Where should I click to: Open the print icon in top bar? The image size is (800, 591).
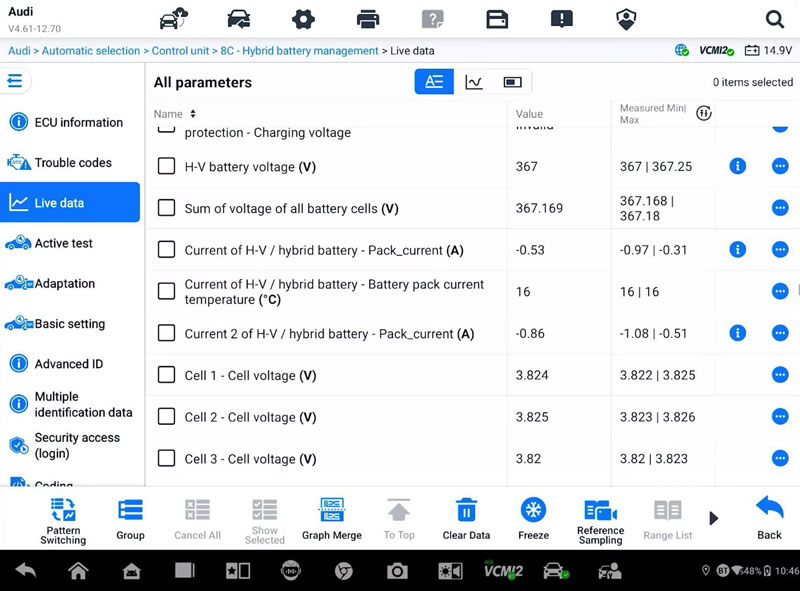point(368,19)
